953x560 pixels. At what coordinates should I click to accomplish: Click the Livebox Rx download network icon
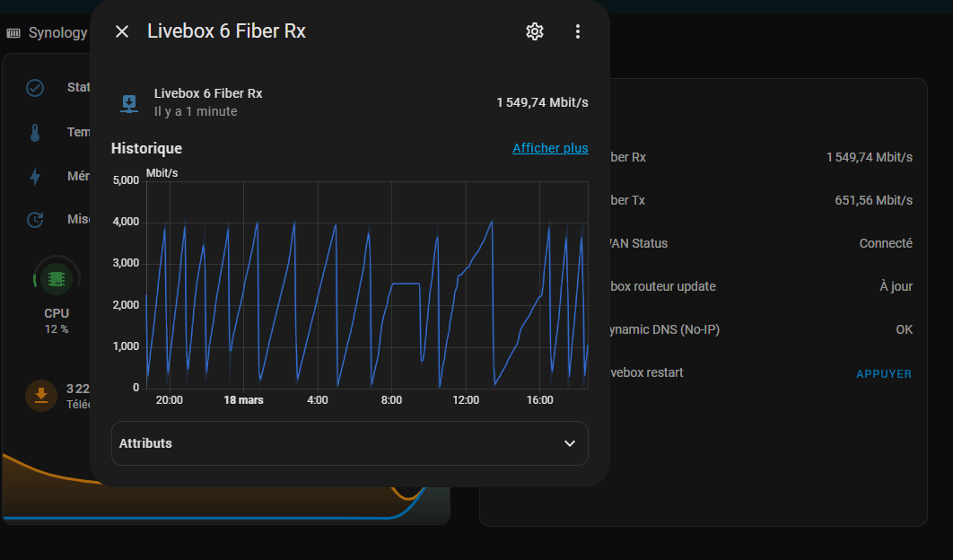pos(129,103)
